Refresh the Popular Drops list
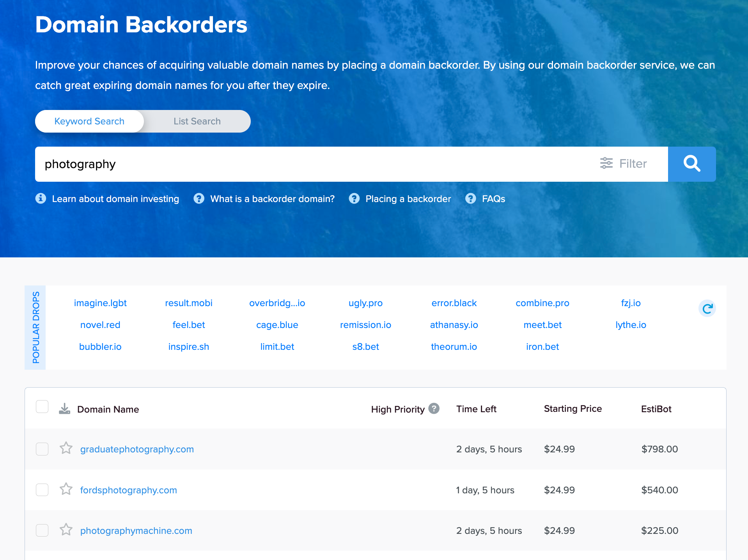Image resolution: width=748 pixels, height=560 pixels. pyautogui.click(x=707, y=308)
